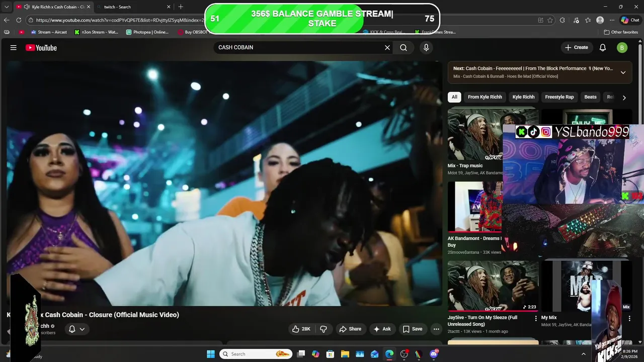Select the From Kyle Richh chip
Image resolution: width=644 pixels, height=362 pixels.
(485, 97)
